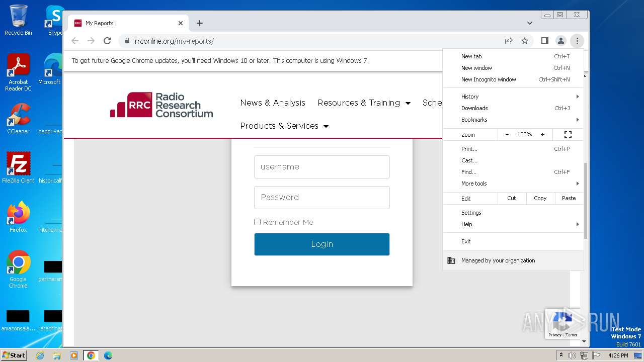This screenshot has height=362, width=644.
Task: Click the address bar URL rrconline.org/my-reports/
Action: [x=174, y=41]
